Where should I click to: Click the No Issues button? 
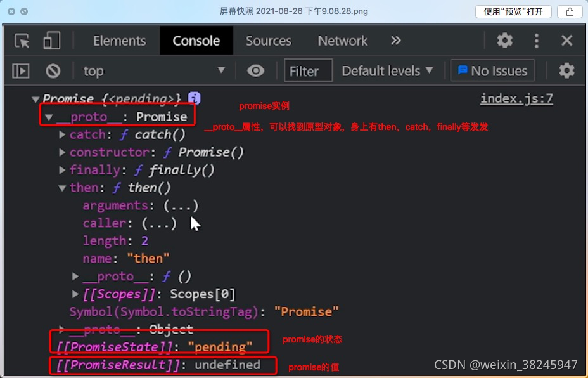click(493, 70)
